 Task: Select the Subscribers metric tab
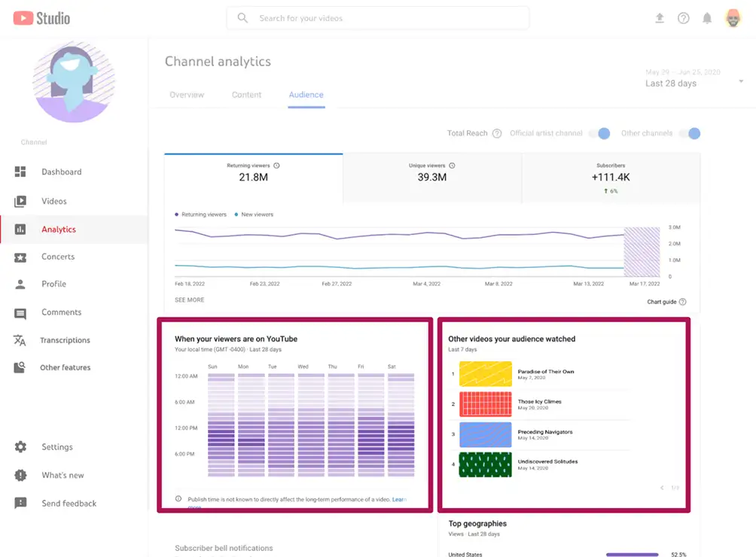click(611, 178)
